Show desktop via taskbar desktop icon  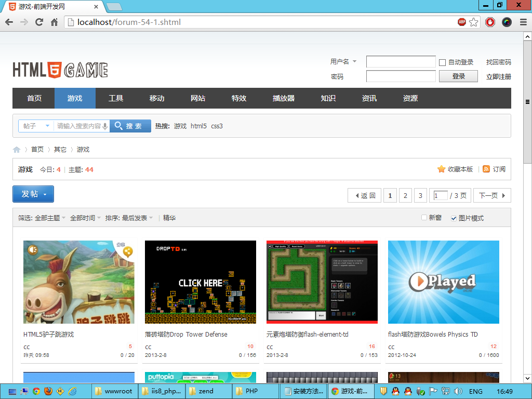point(12,392)
